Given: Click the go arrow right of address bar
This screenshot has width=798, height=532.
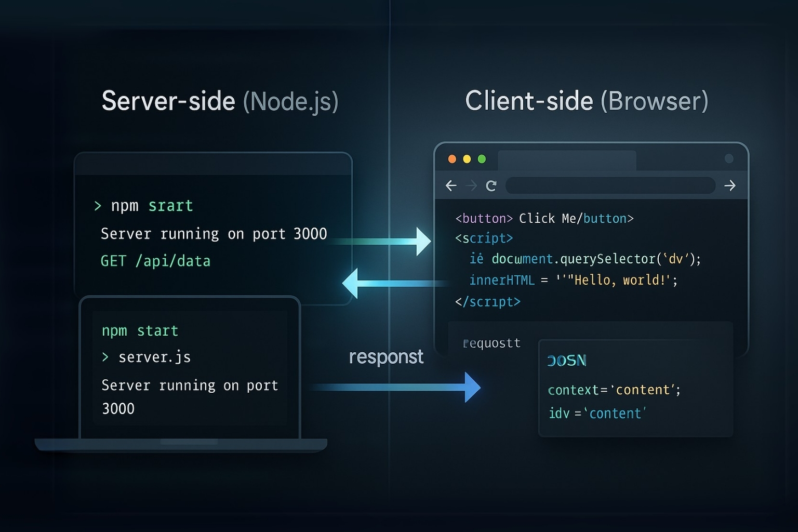Looking at the screenshot, I should tap(730, 185).
